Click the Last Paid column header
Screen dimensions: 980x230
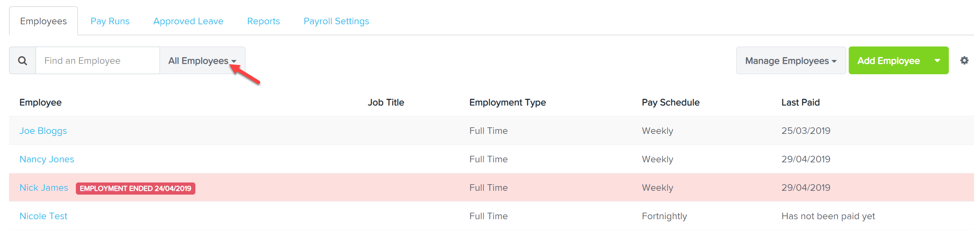tap(800, 102)
